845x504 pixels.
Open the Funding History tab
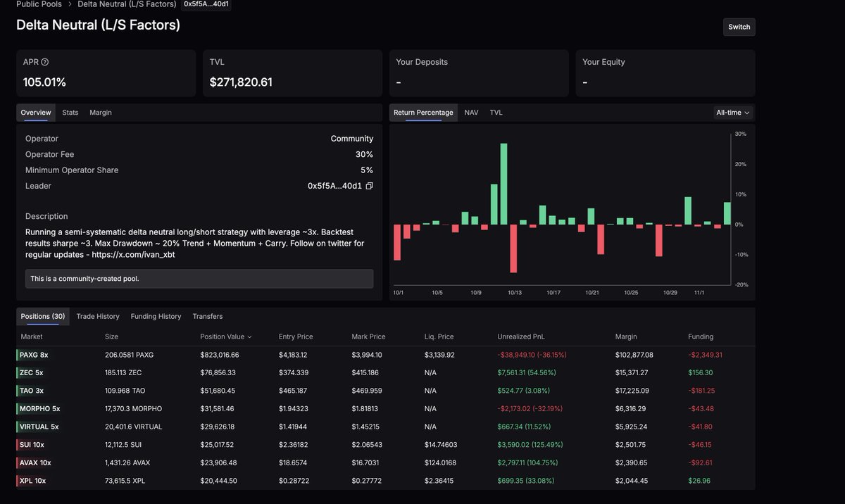156,317
